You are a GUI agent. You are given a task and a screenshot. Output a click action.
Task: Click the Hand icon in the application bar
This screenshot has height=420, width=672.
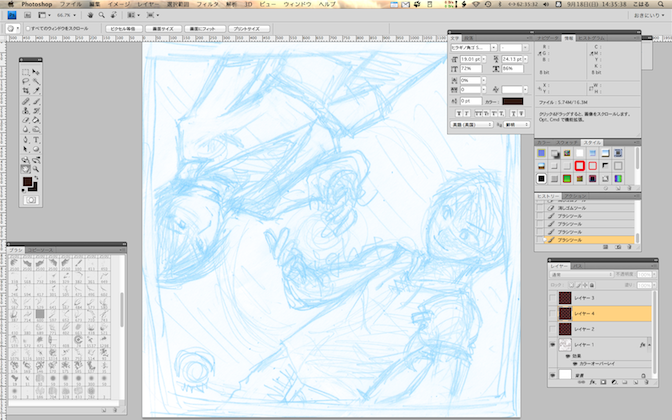tap(90, 15)
